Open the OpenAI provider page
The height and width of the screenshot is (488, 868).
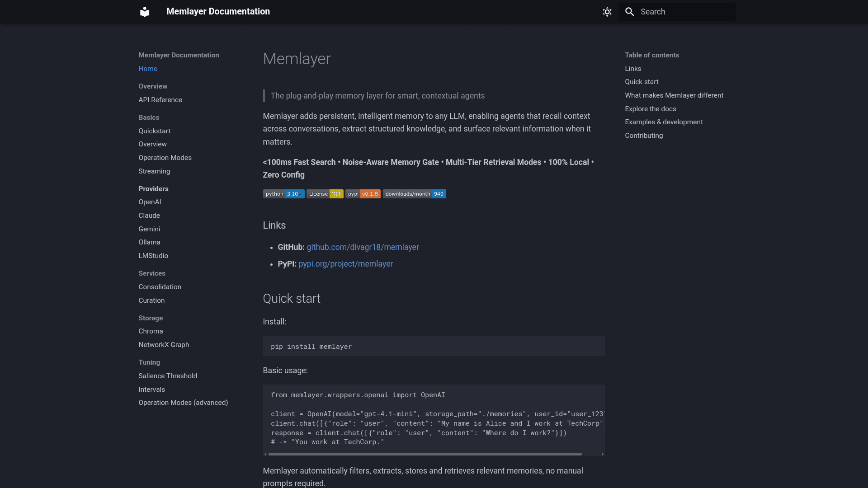pyautogui.click(x=150, y=202)
